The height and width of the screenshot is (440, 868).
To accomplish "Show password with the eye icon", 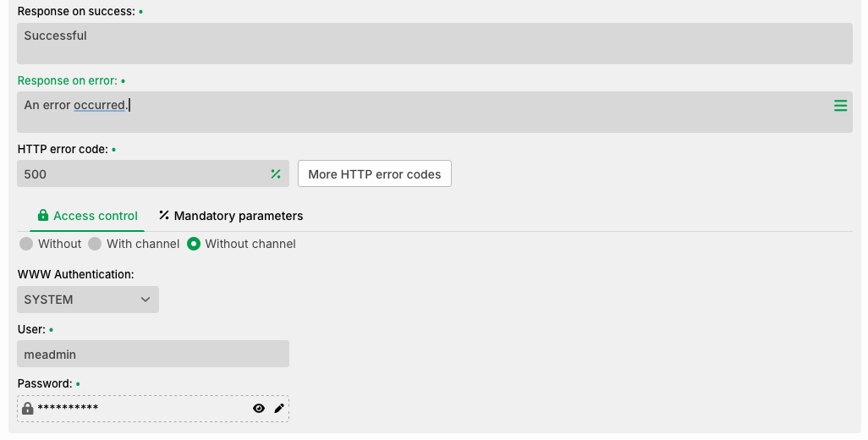I will pyautogui.click(x=259, y=409).
